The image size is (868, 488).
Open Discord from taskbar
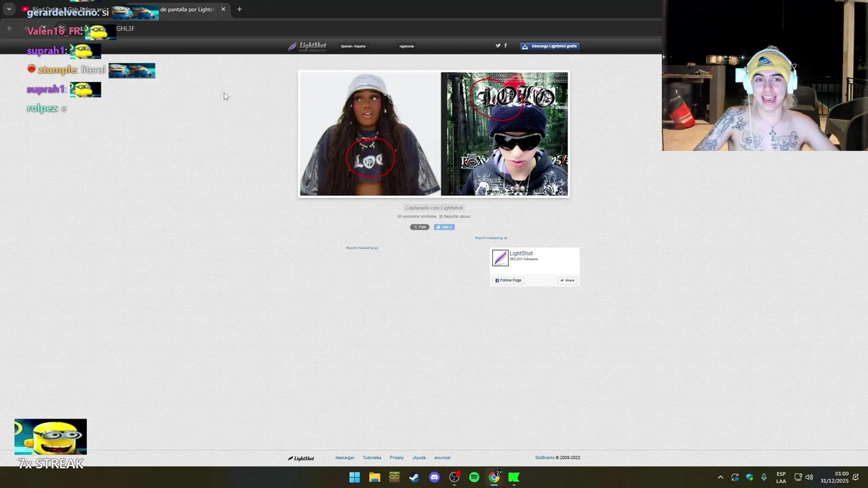434,477
